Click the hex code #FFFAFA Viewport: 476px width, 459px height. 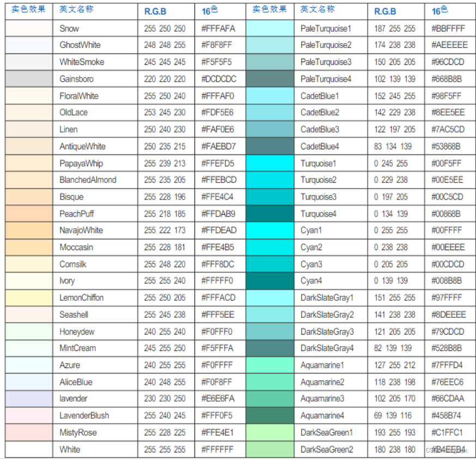pos(218,28)
